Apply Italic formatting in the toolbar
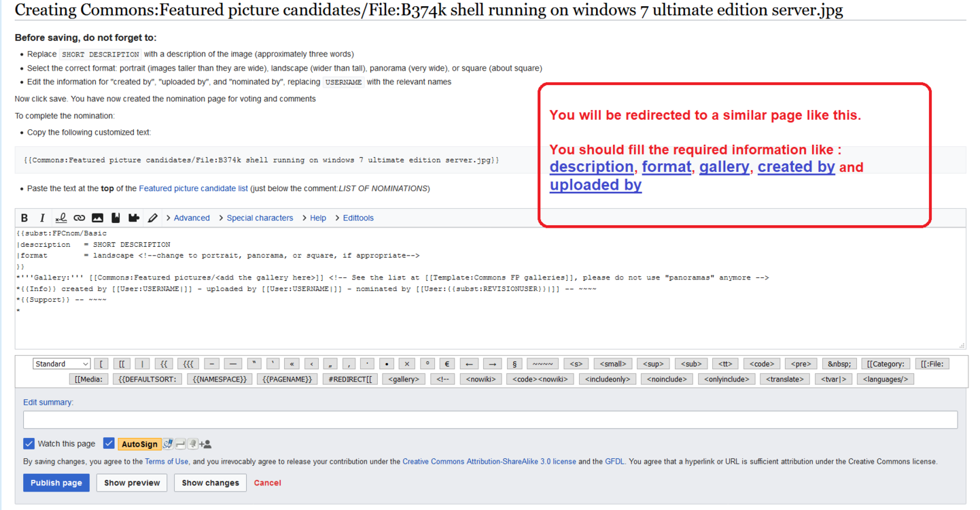 click(42, 218)
